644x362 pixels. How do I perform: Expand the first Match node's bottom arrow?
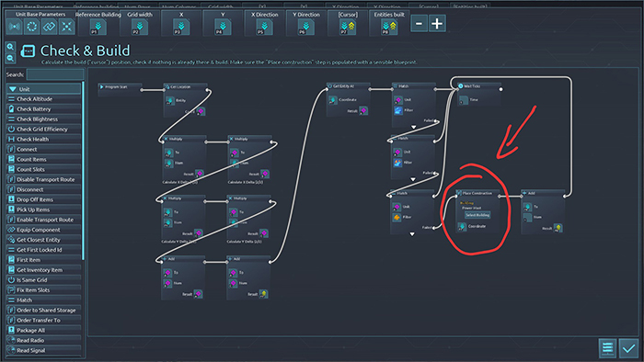tap(414, 127)
